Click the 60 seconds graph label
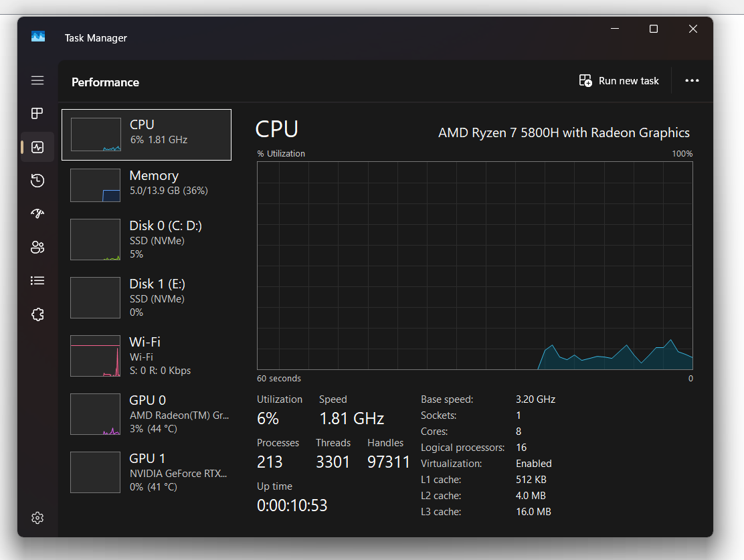 pyautogui.click(x=279, y=378)
